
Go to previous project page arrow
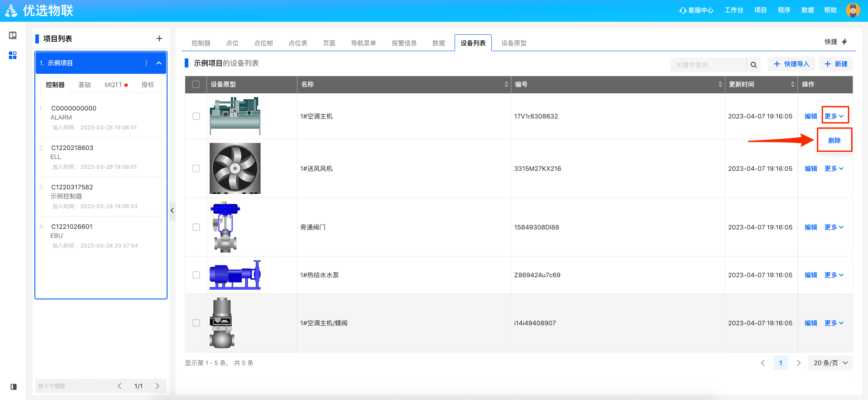tap(119, 386)
